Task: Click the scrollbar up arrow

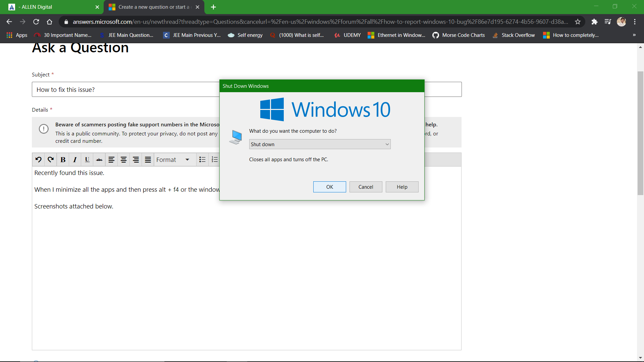Action: (640, 47)
